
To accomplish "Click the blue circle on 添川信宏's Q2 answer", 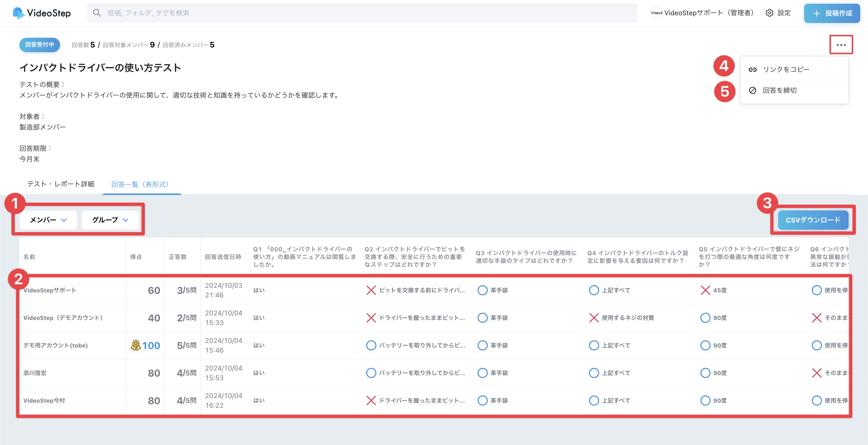I will (371, 373).
